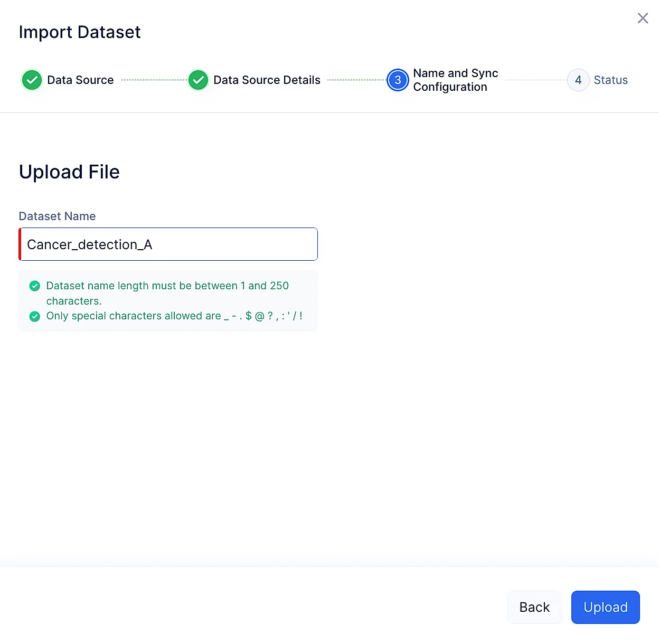Jump to the Status step label

(610, 80)
